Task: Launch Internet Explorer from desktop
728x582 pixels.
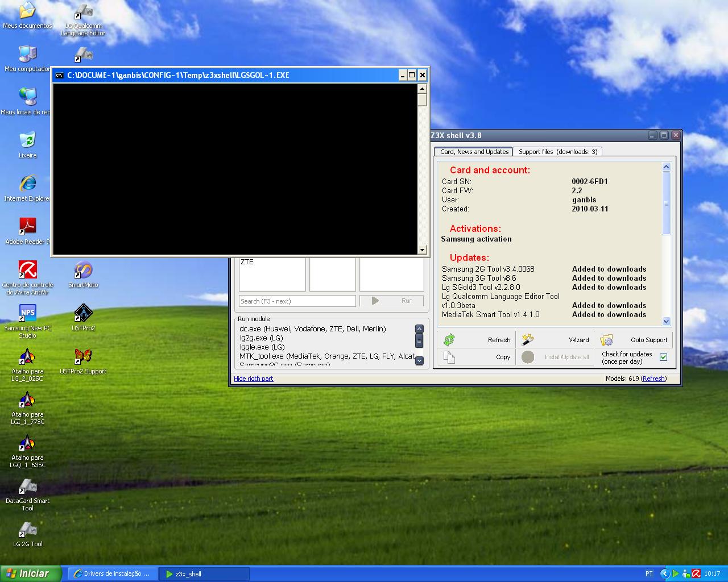Action: (x=27, y=188)
